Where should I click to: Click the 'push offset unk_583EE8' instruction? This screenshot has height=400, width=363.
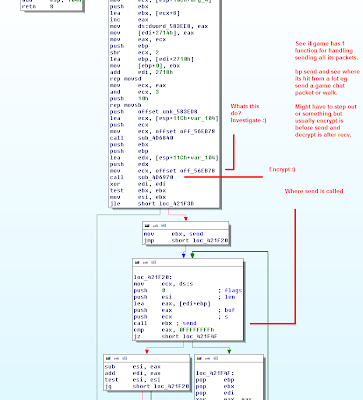pyautogui.click(x=154, y=112)
